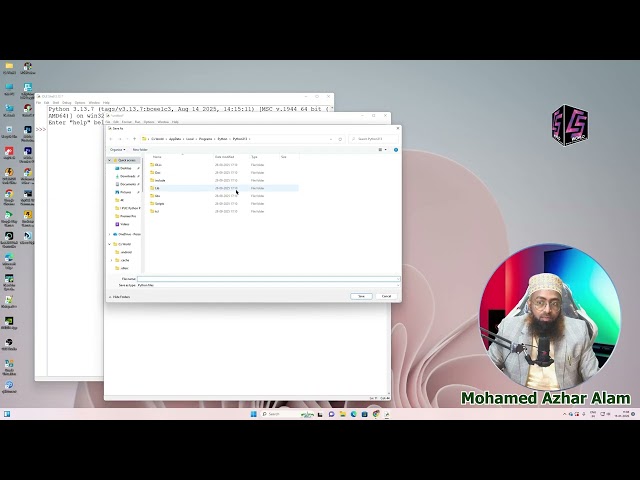Click the Up one level arrow
Screen dimensions: 640x480
click(136, 139)
